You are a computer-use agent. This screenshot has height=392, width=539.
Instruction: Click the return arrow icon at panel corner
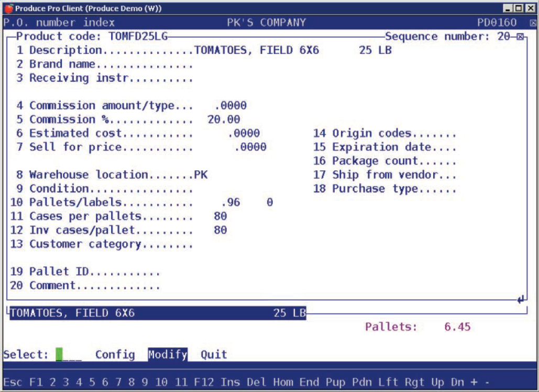[x=521, y=299]
